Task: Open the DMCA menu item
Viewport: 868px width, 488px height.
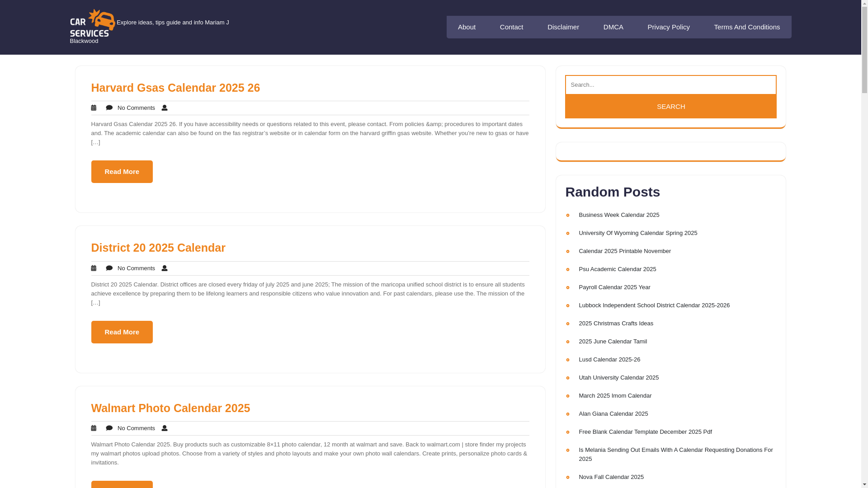Action: point(613,27)
